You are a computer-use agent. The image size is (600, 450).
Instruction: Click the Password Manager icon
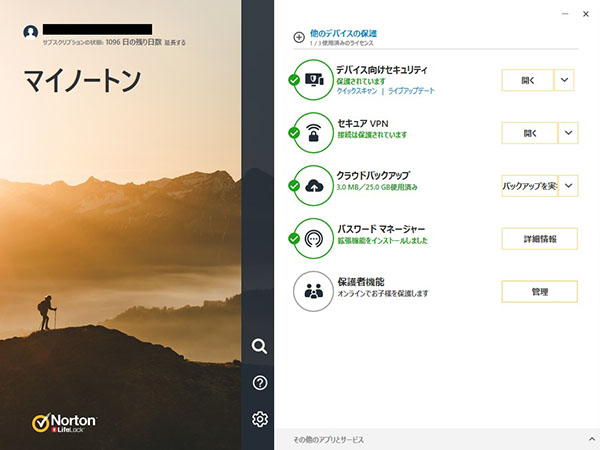[x=314, y=239]
